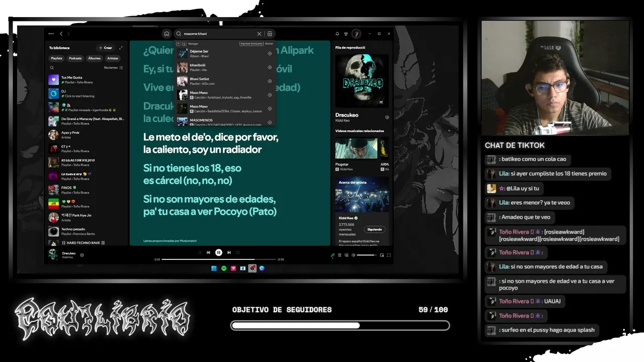644x362 pixels.
Task: Toggle shuffle playback
Action: [200, 252]
